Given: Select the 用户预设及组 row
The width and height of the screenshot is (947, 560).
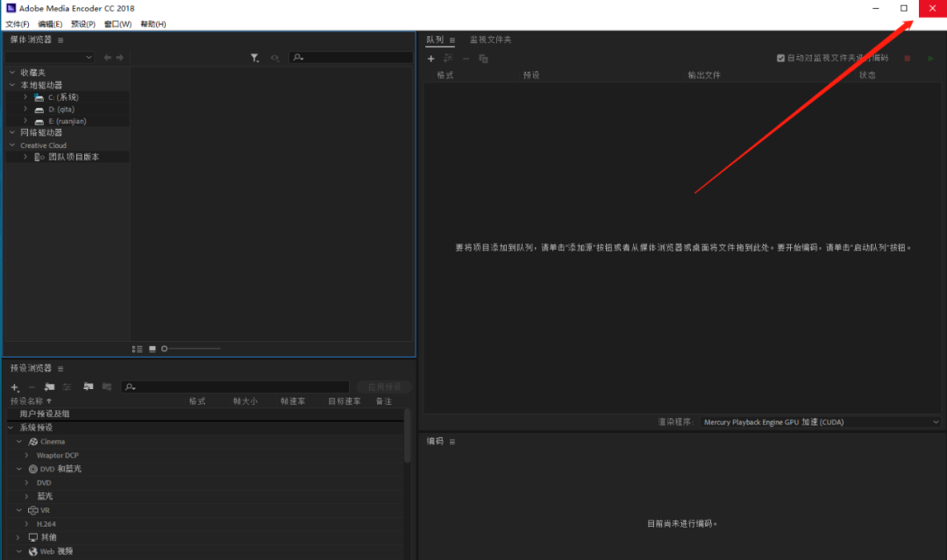Looking at the screenshot, I should pos(205,414).
